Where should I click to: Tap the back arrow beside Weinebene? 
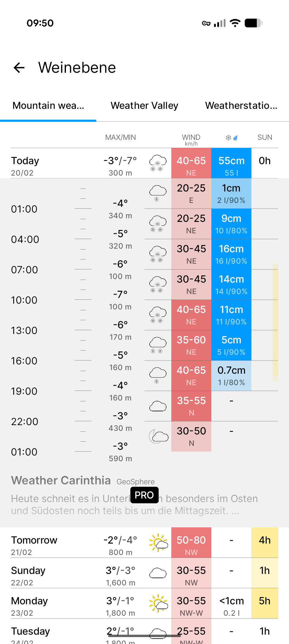(19, 68)
